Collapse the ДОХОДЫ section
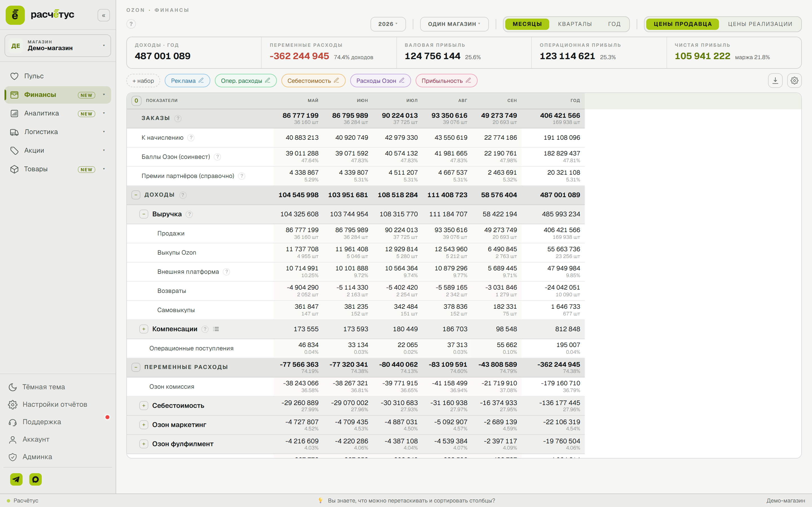This screenshot has height=507, width=812. coord(136,195)
